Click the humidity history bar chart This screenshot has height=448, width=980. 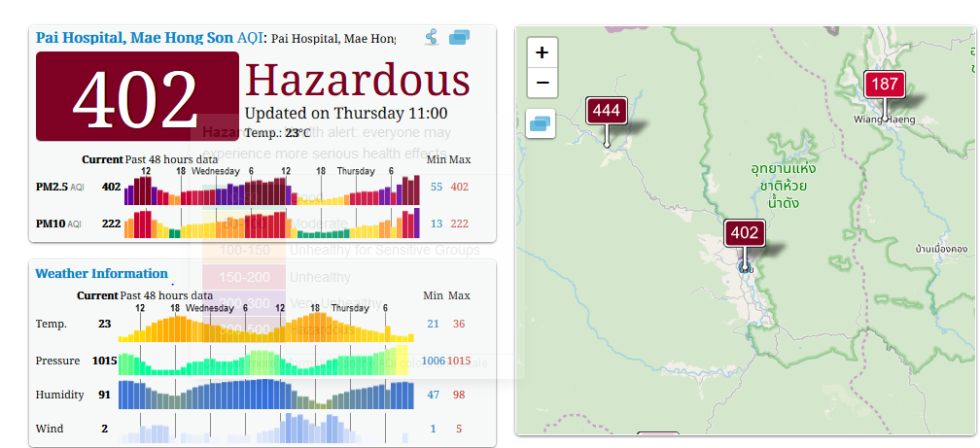(x=265, y=395)
